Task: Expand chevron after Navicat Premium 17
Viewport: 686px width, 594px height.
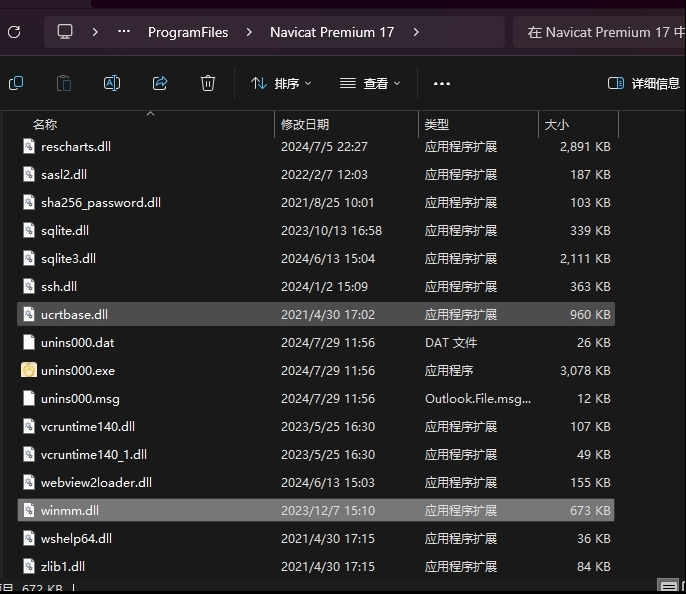Action: (416, 32)
